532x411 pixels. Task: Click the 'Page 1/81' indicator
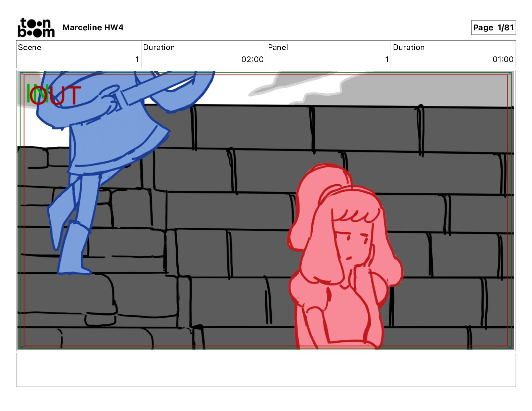tap(493, 28)
